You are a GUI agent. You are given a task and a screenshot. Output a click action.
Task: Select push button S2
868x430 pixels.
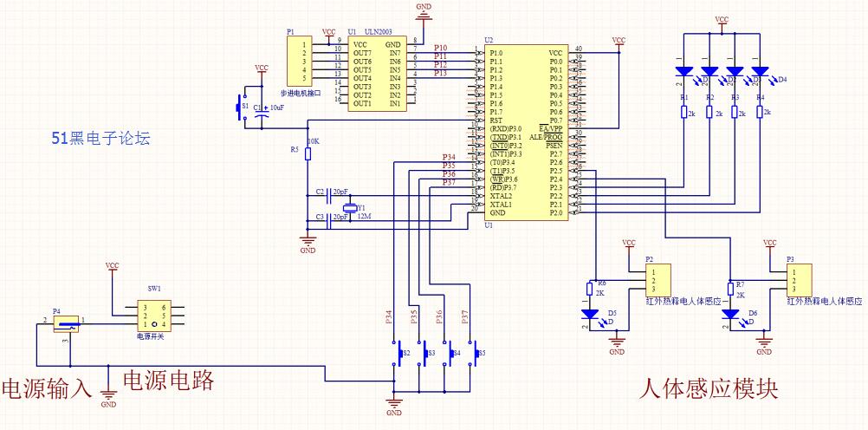tap(398, 354)
